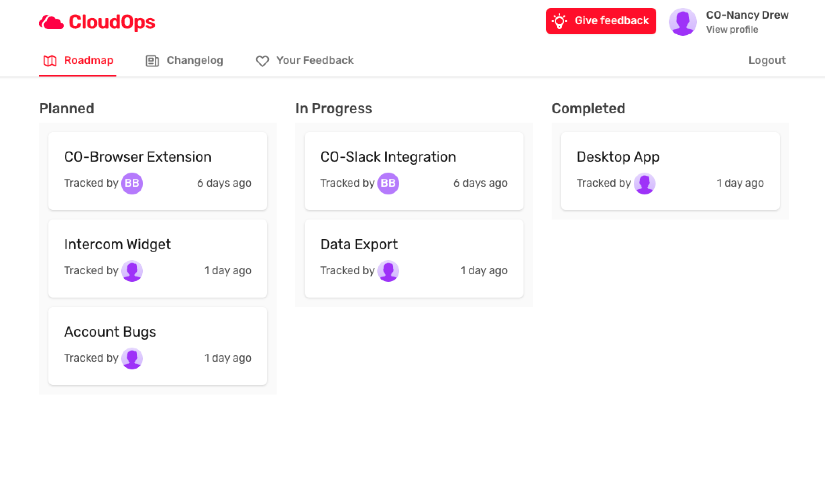Click 'Tracked by' on CO-Slack Integration card
The width and height of the screenshot is (825, 504).
[x=347, y=183]
